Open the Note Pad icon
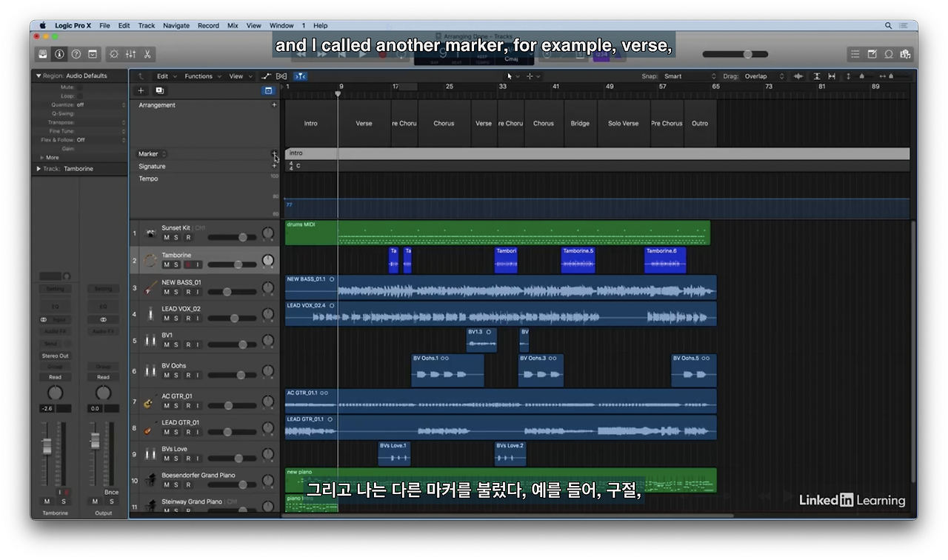 (x=872, y=54)
